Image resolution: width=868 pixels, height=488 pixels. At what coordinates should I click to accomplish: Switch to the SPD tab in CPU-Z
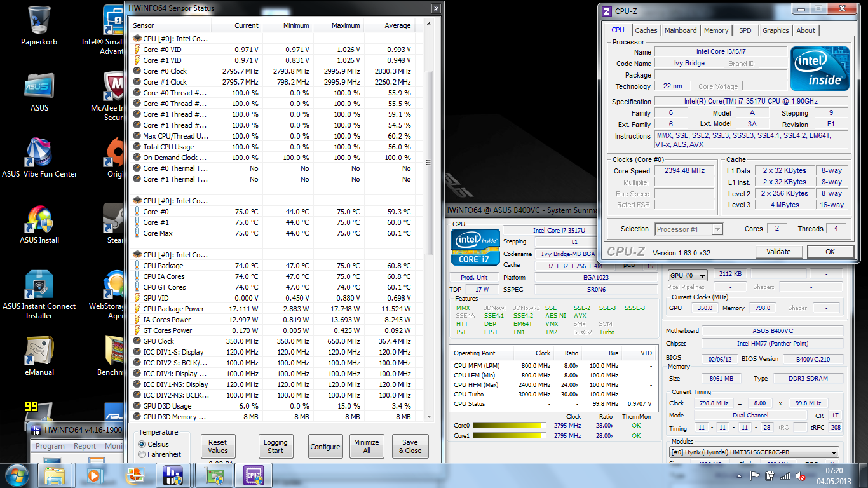(x=745, y=30)
